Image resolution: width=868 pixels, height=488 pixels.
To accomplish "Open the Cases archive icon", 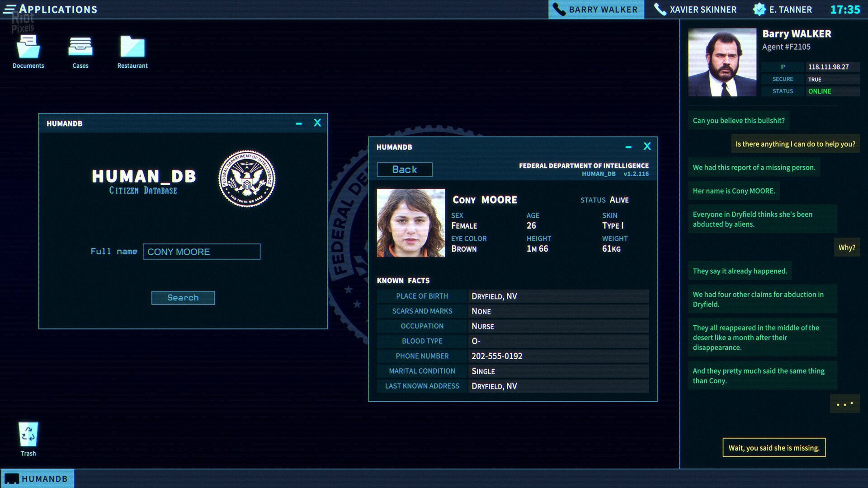I will tap(80, 47).
